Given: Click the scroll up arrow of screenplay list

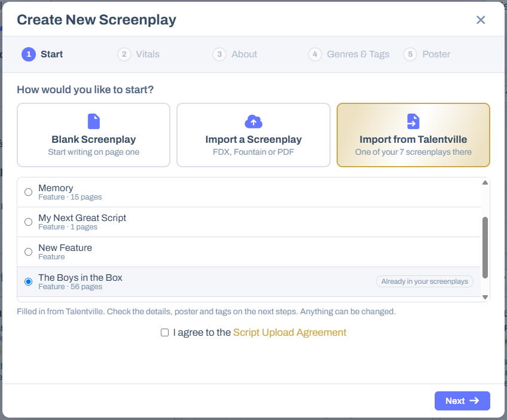Looking at the screenshot, I should (x=485, y=183).
